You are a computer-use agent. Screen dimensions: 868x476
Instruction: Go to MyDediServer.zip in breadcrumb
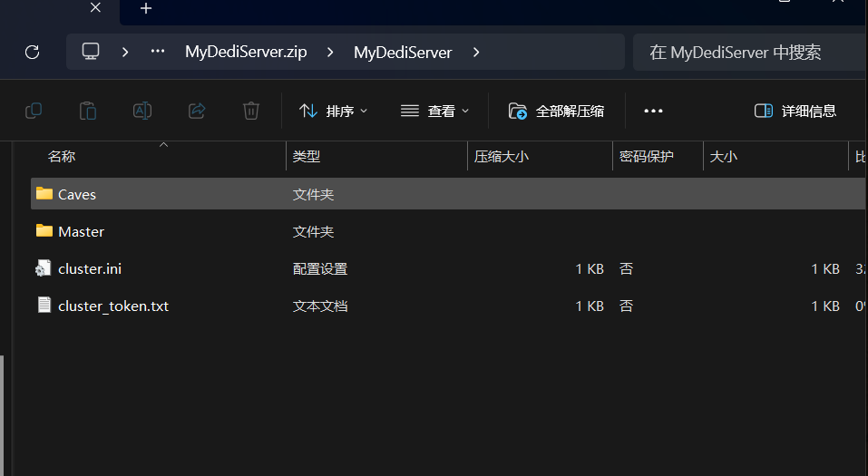[x=246, y=52]
